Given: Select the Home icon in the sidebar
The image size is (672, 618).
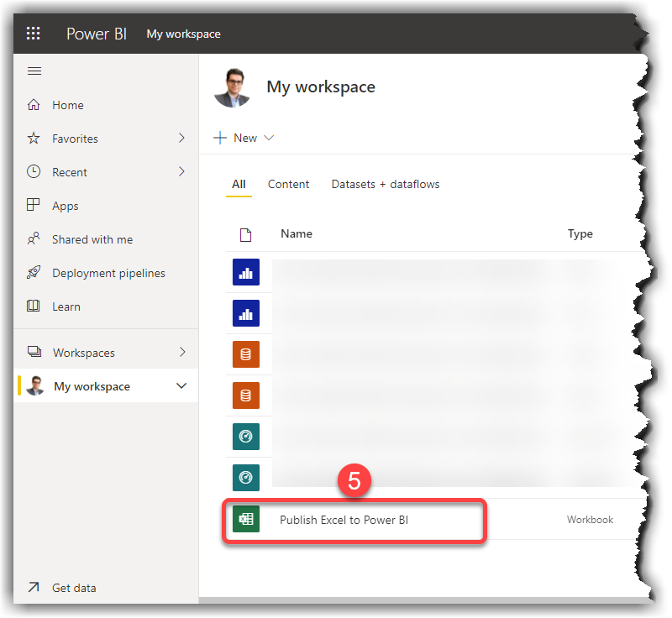Looking at the screenshot, I should (35, 105).
